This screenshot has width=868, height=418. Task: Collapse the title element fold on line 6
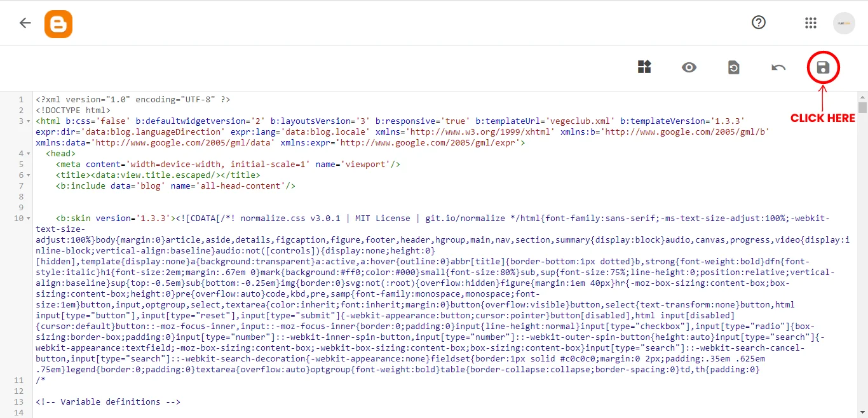(x=28, y=175)
